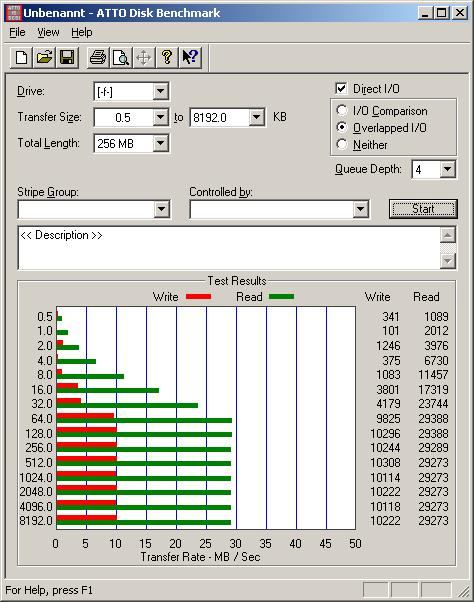The image size is (474, 602).
Task: Click the write value 10296
Action: 385,433
